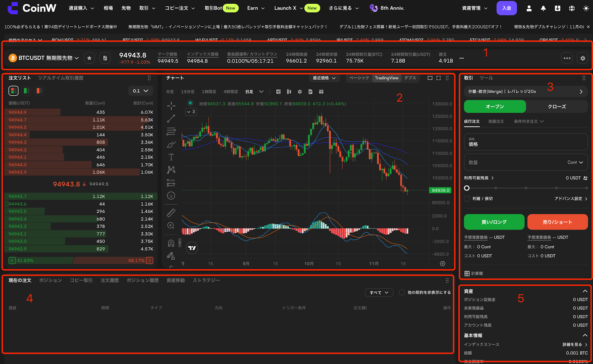Toggle lock all drawings tool
The image size is (593, 364).
coord(171,256)
